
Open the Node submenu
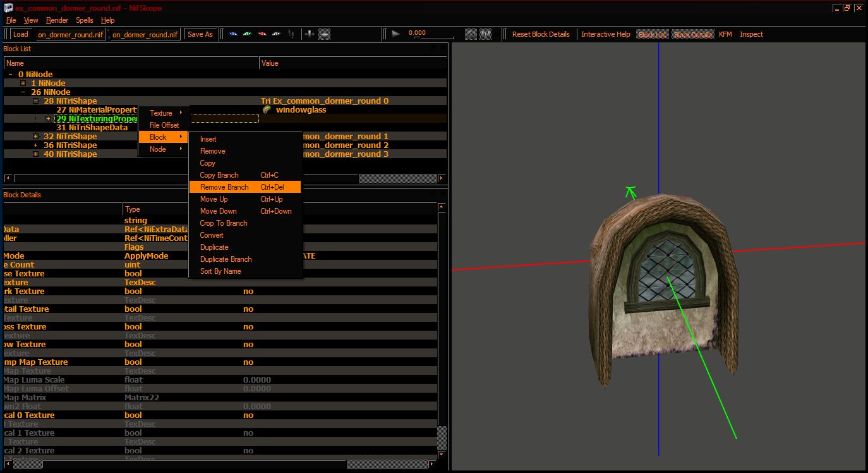click(x=164, y=149)
